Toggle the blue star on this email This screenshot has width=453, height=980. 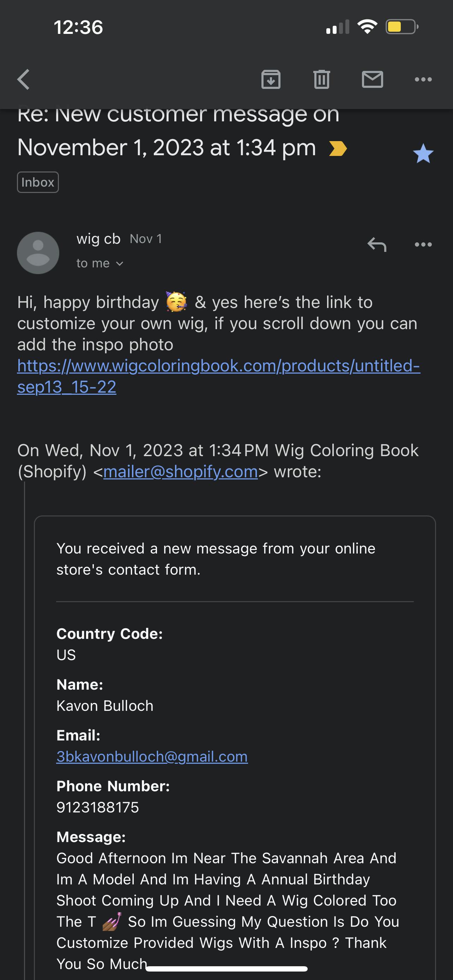pyautogui.click(x=423, y=154)
